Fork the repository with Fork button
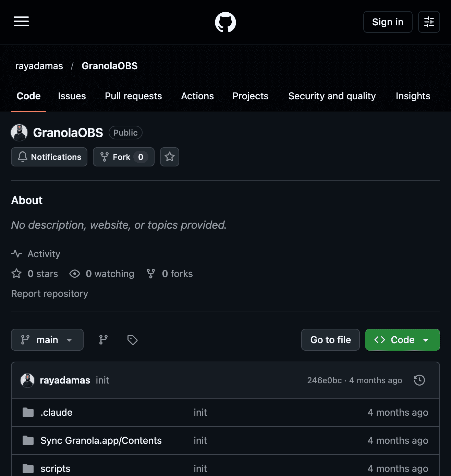Viewport: 451px width, 476px height. point(124,157)
